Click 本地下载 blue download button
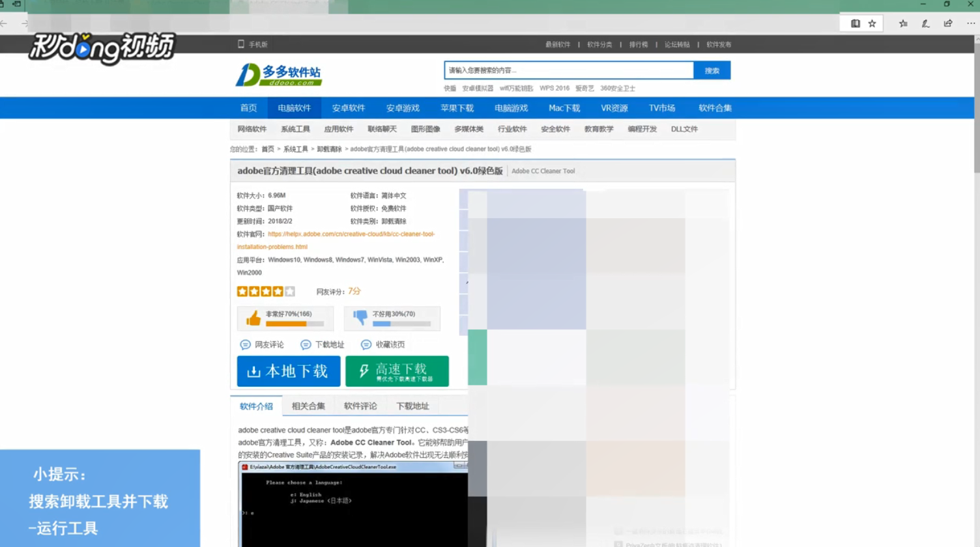980x547 pixels. [289, 371]
